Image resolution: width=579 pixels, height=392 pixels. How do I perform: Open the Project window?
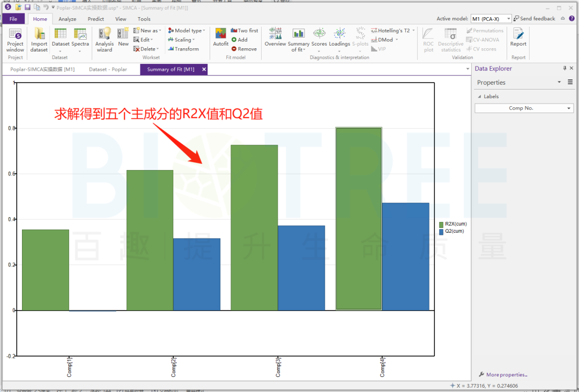pos(15,40)
